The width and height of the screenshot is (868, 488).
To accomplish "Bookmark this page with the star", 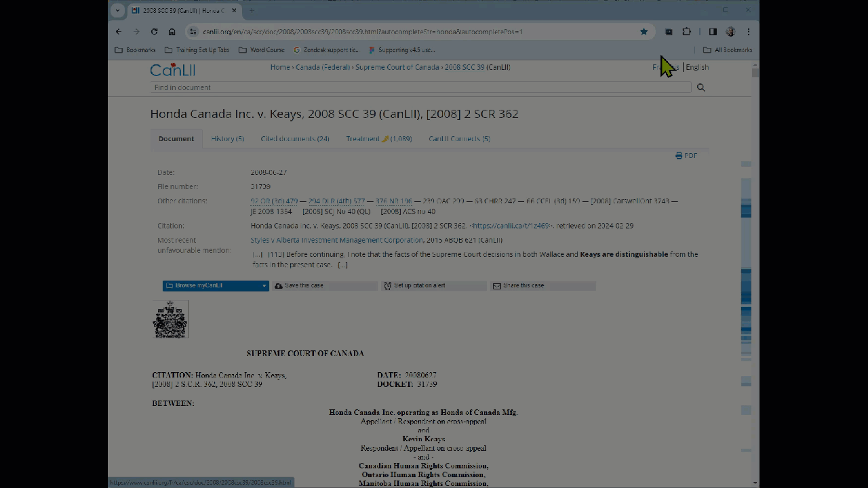I will coord(644,32).
